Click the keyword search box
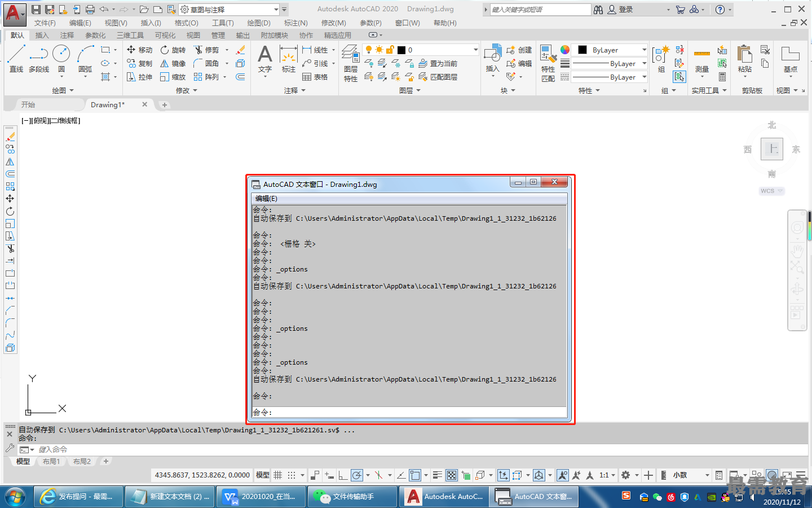Image resolution: width=812 pixels, height=508 pixels. pos(541,10)
